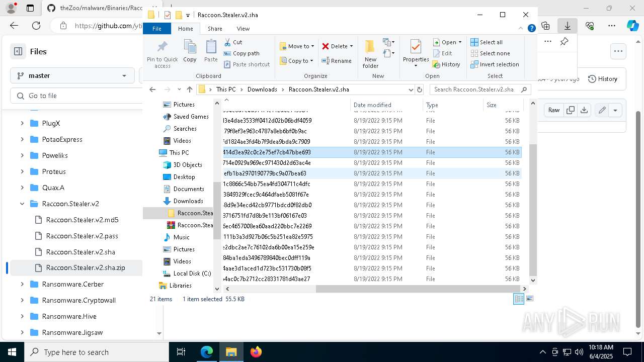Select file ending 75ef7cb47bbe693
The width and height of the screenshot is (644, 362).
coord(372,152)
